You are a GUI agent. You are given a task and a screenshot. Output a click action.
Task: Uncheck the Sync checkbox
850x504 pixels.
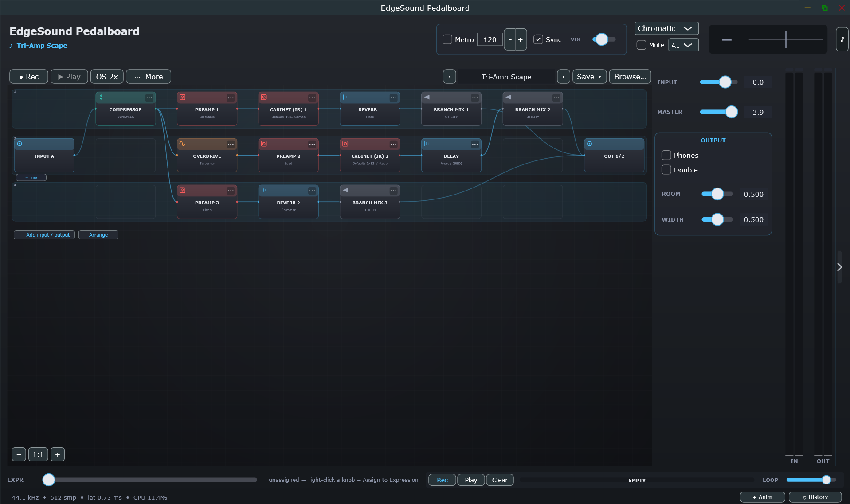point(538,39)
